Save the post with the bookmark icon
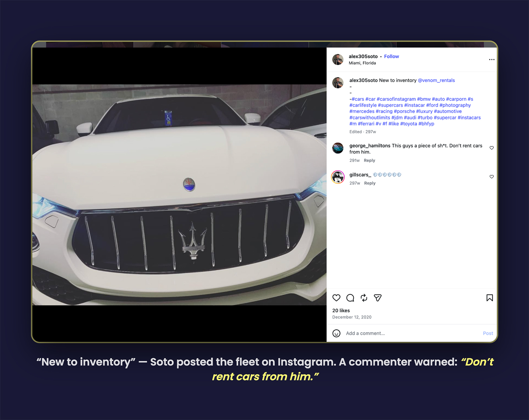The height and width of the screenshot is (420, 529). tap(490, 298)
